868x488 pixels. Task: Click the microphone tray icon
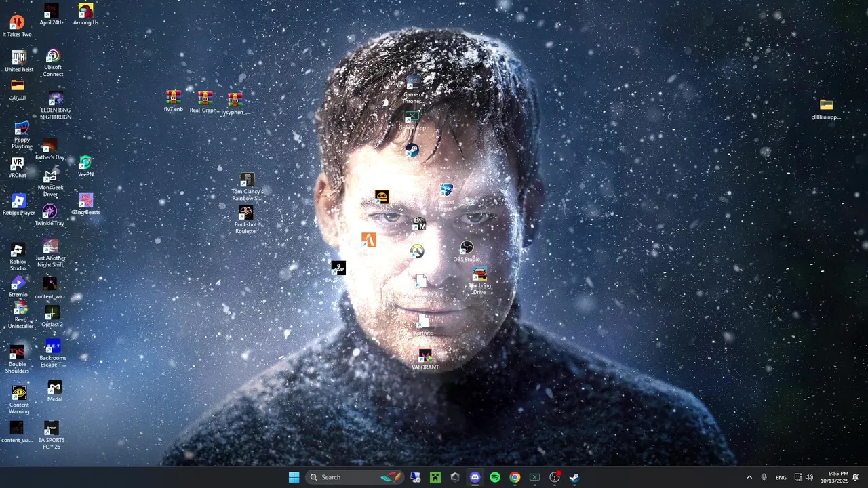pyautogui.click(x=764, y=477)
